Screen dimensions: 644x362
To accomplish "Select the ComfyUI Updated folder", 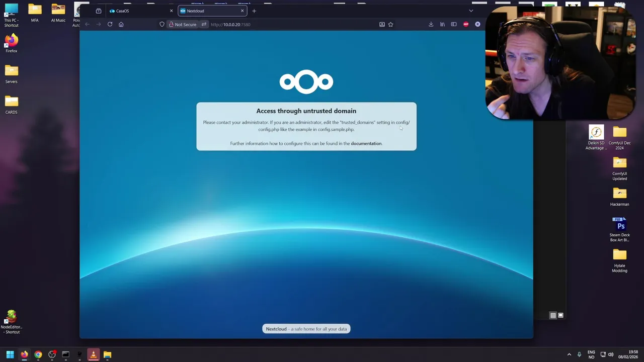I will 619,168.
